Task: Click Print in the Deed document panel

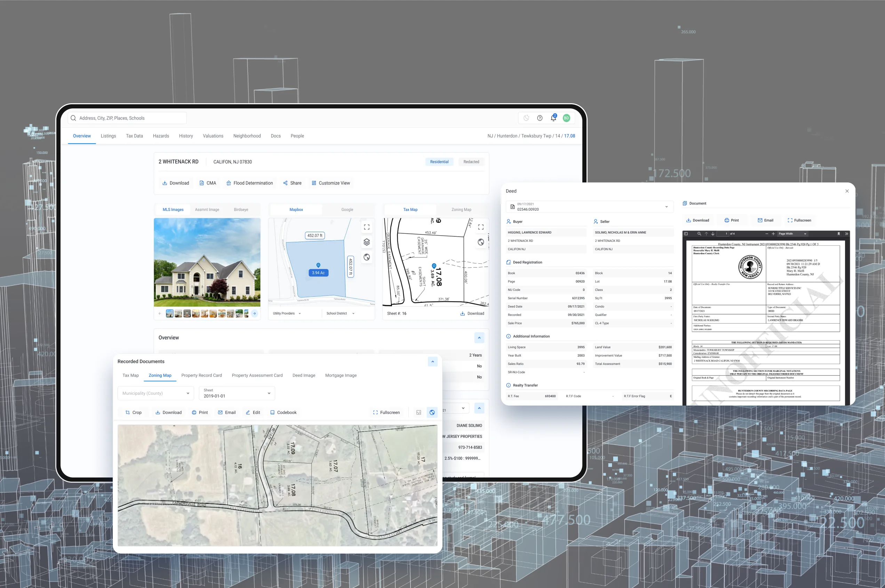Action: tap(732, 220)
